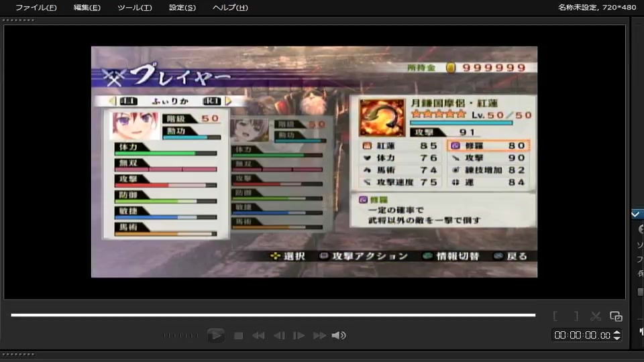This screenshot has width=644, height=362.
Task: Open the ツール(T) menu
Action: coord(135,7)
